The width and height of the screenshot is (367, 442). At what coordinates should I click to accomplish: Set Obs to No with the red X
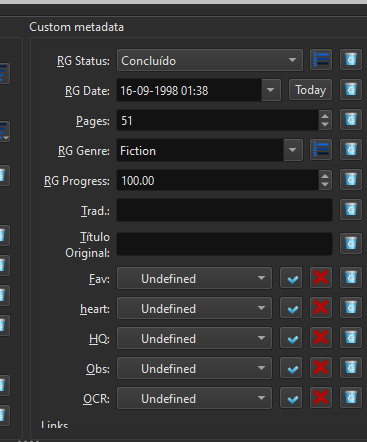point(321,368)
